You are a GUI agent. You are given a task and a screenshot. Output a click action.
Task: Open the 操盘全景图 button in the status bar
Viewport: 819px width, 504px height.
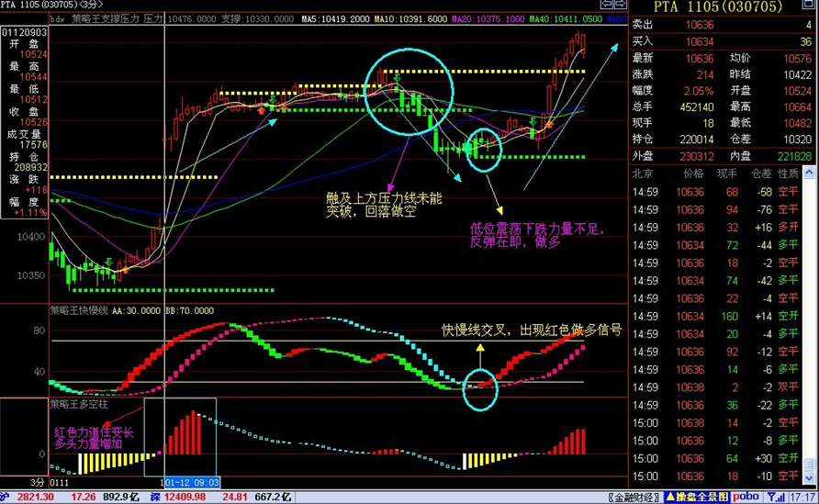click(x=697, y=497)
